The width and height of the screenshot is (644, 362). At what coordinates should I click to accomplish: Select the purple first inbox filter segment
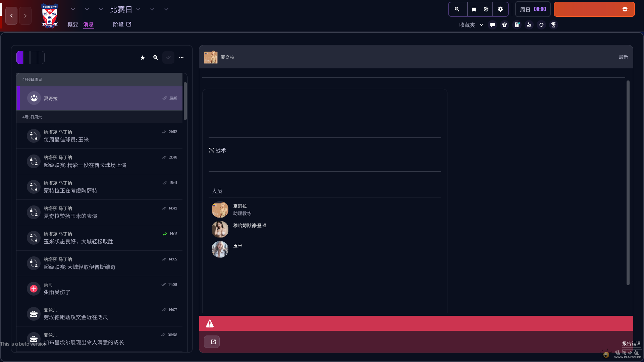click(20, 58)
